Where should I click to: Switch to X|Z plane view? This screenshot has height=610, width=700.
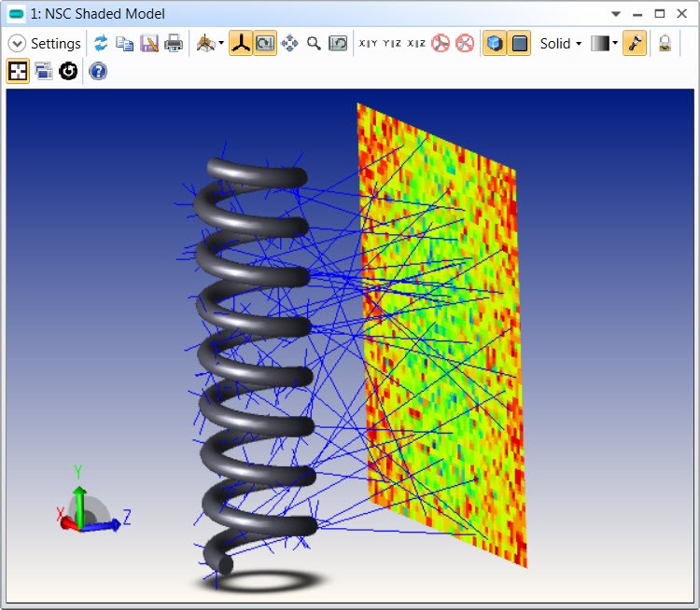pyautogui.click(x=416, y=43)
